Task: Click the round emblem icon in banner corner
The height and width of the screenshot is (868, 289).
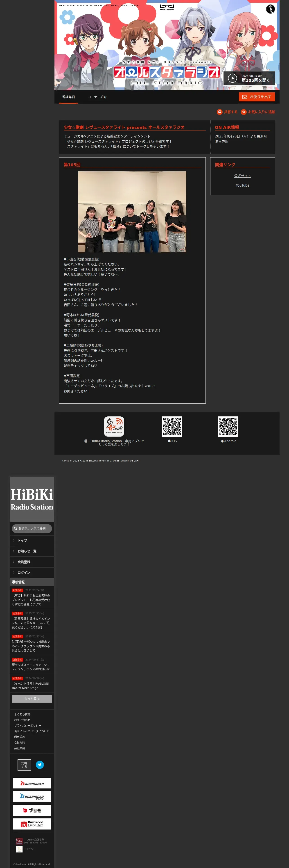Action: point(271,9)
